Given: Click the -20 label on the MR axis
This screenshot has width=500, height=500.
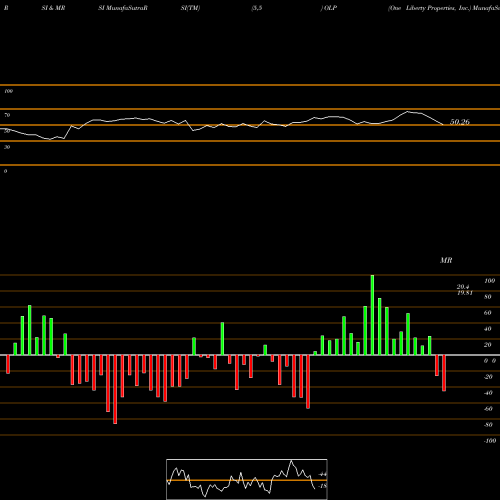Looking at the screenshot, I should 488,377.
